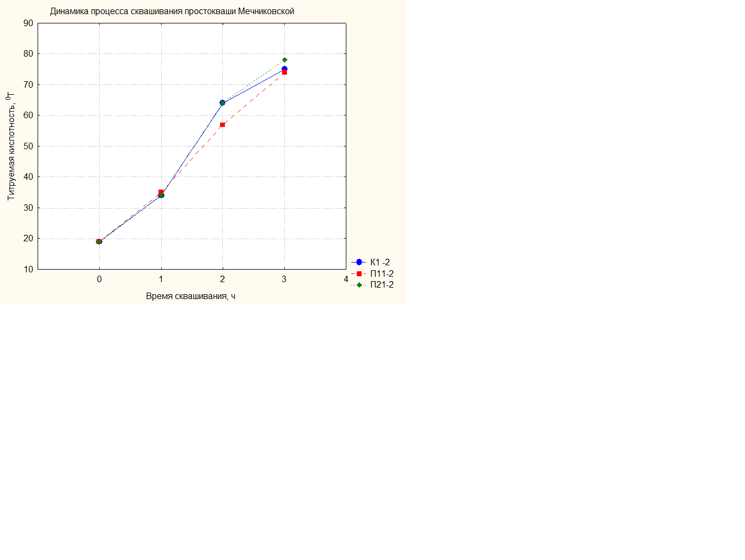Click x-axis tick label 0
The width and height of the screenshot is (745, 560).
tap(99, 279)
